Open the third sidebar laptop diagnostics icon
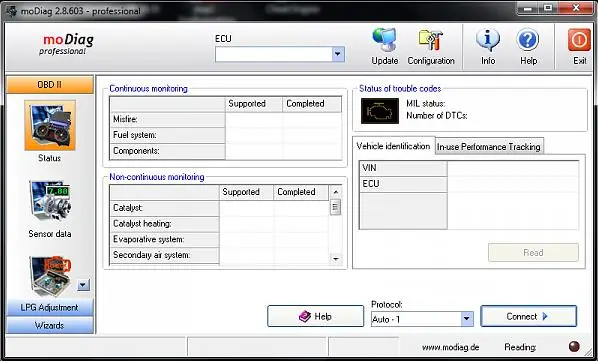 (50, 276)
